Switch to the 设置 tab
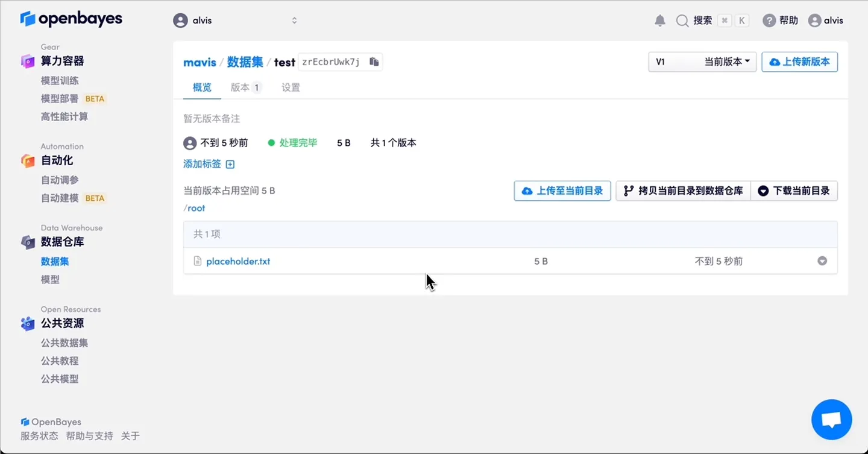868x454 pixels. coord(291,87)
